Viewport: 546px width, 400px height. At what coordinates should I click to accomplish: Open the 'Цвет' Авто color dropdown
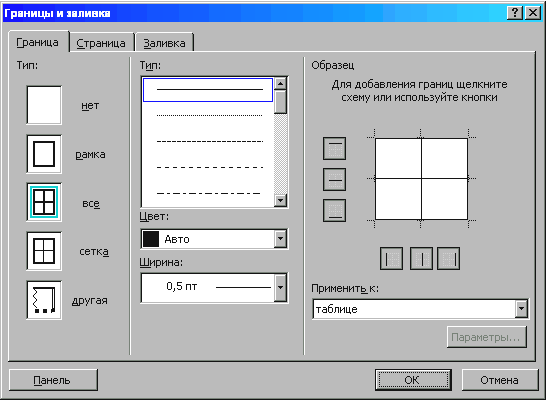pos(280,239)
